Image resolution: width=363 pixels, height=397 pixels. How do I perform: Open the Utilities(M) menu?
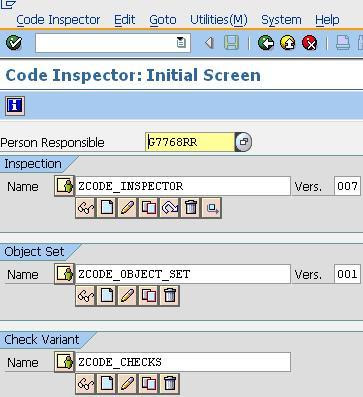(x=219, y=20)
